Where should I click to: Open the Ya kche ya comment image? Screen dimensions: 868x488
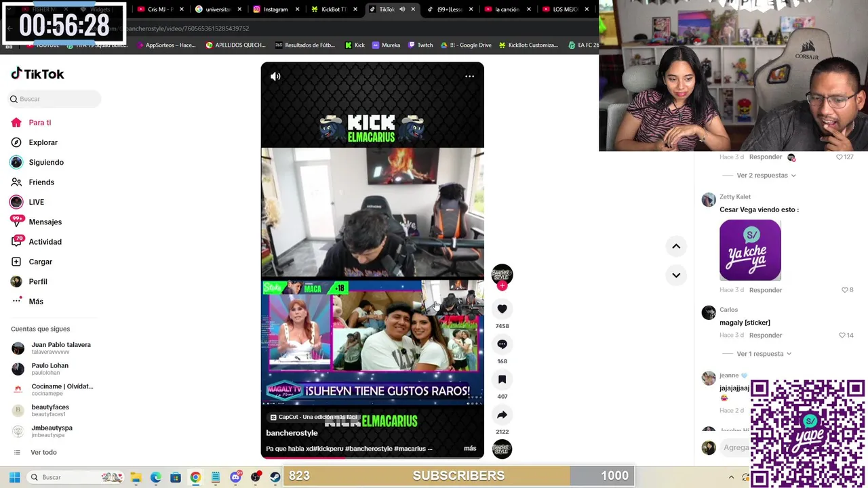(750, 250)
